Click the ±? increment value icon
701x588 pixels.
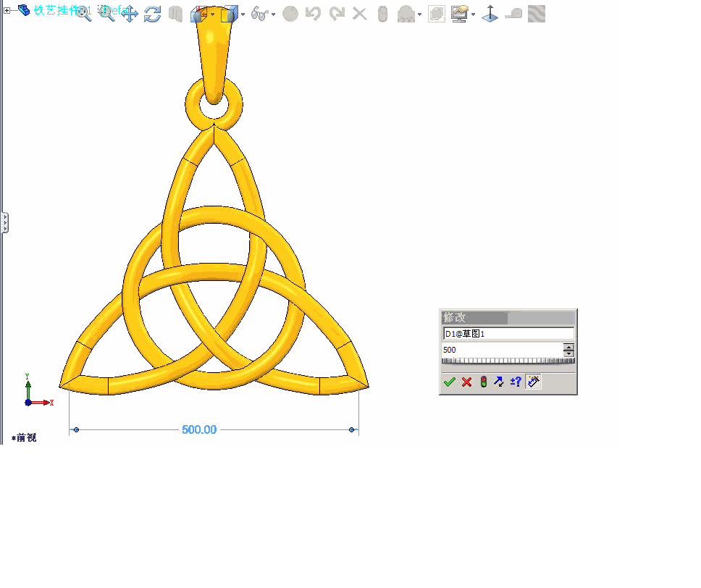tap(516, 382)
